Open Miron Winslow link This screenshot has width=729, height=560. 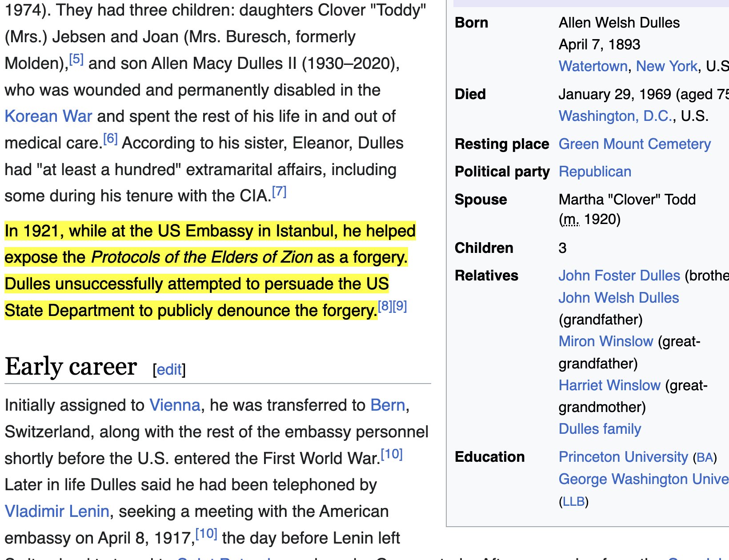605,341
